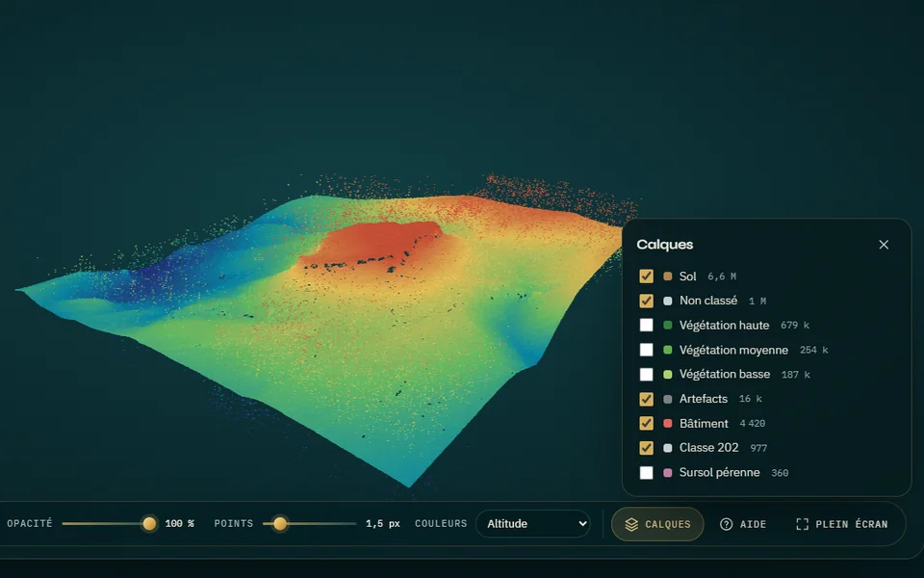924x578 pixels.
Task: Click the 679 k point count
Action: [795, 326]
